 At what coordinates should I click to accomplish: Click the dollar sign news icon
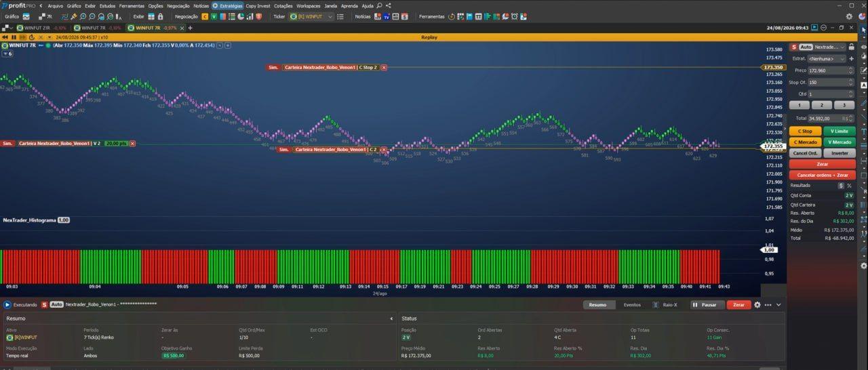404,16
